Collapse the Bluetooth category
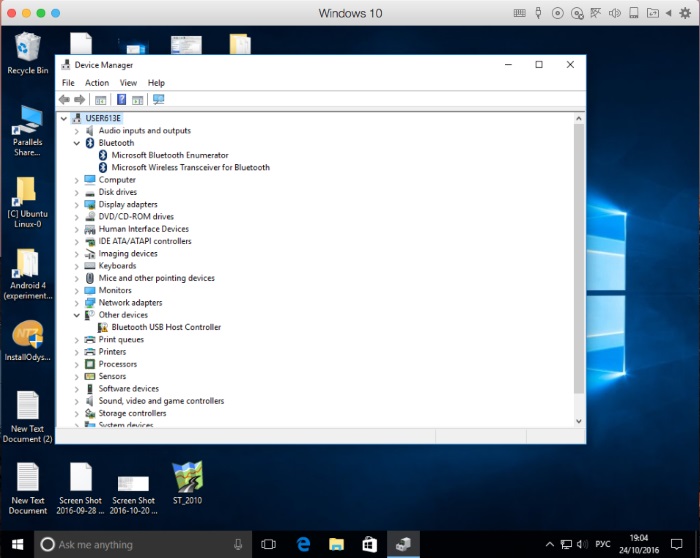 (77, 143)
